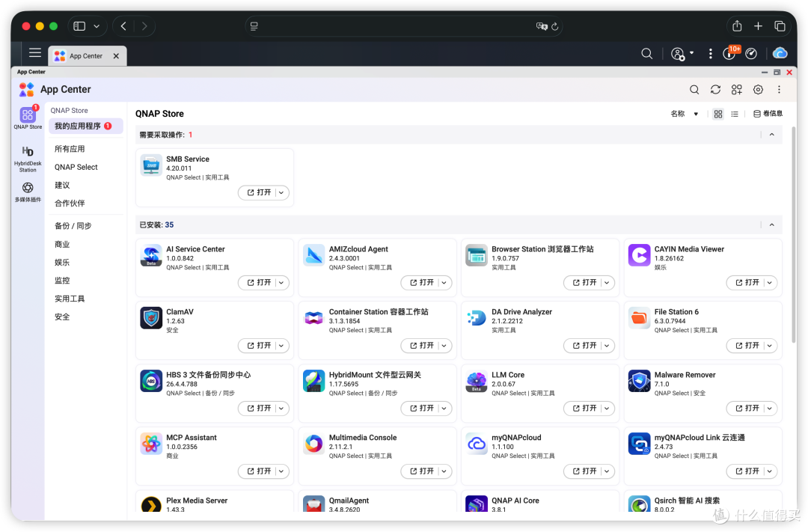808x532 pixels.
Task: Expand dropdown arrow on File Station 6 打开 button
Action: [769, 346]
